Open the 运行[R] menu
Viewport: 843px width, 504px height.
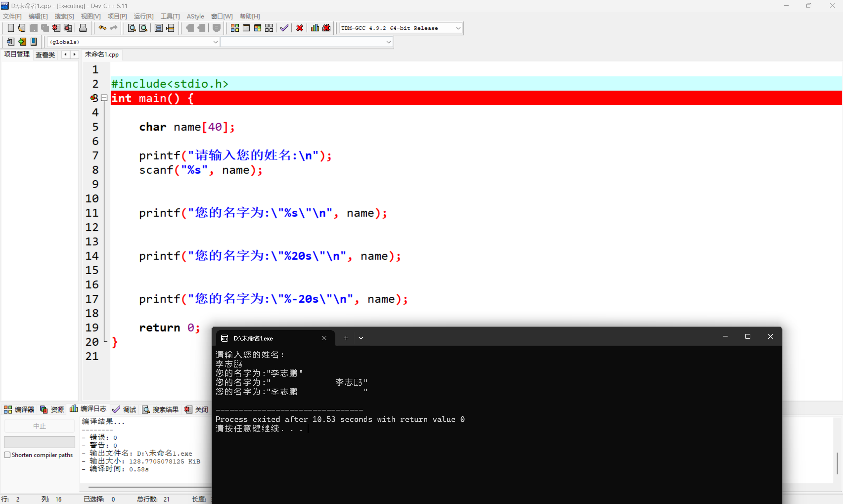[143, 16]
